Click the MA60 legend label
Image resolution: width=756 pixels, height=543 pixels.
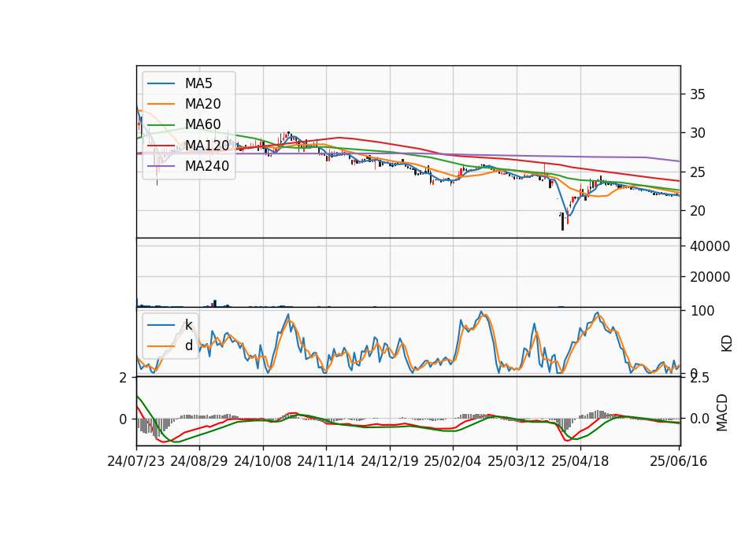(202, 124)
